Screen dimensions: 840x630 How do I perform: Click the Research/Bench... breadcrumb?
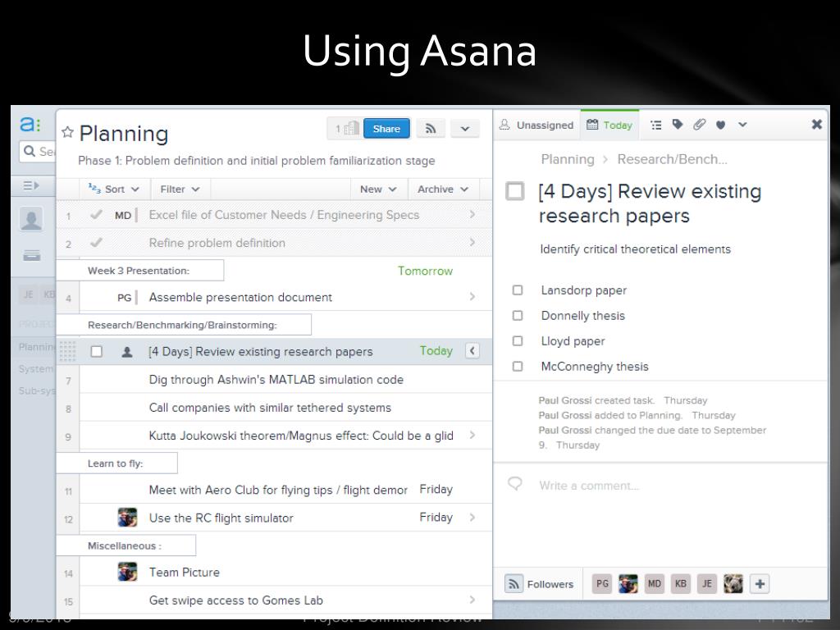(x=673, y=159)
